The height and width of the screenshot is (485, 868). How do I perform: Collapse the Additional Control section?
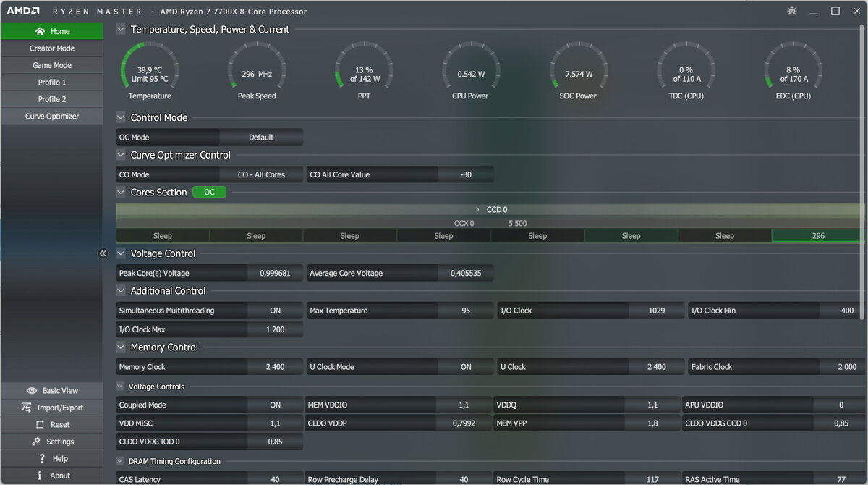[121, 291]
